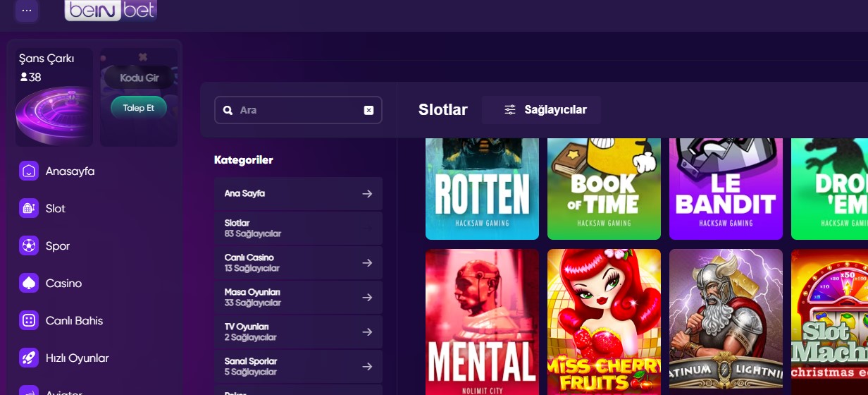Click the Hızlı Oyunlar rocket icon

pyautogui.click(x=29, y=358)
